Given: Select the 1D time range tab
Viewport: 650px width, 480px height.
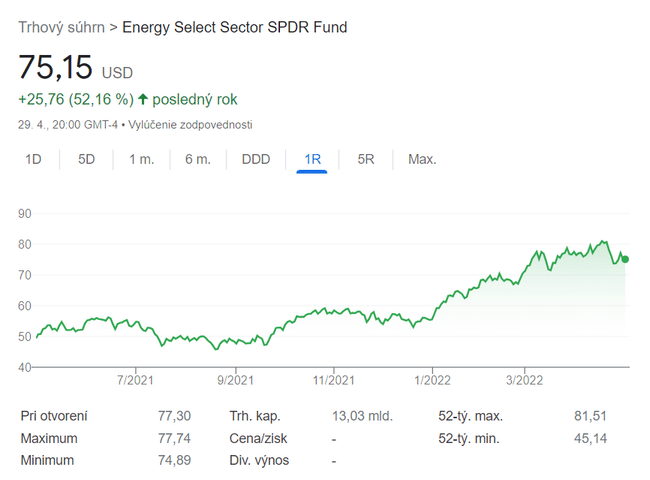Looking at the screenshot, I should point(33,159).
